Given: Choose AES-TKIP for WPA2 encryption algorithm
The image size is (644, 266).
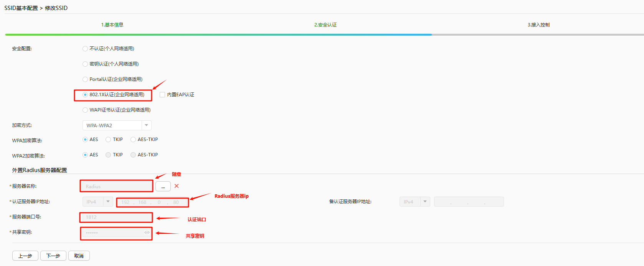Looking at the screenshot, I should pos(133,155).
